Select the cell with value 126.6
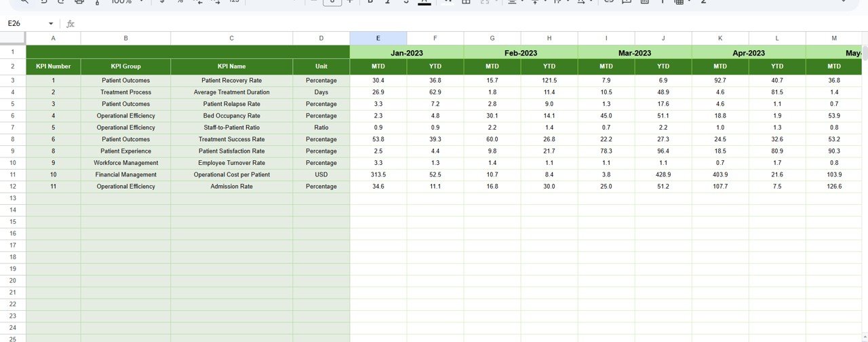Screen dimensions: 868x342 tap(834, 187)
